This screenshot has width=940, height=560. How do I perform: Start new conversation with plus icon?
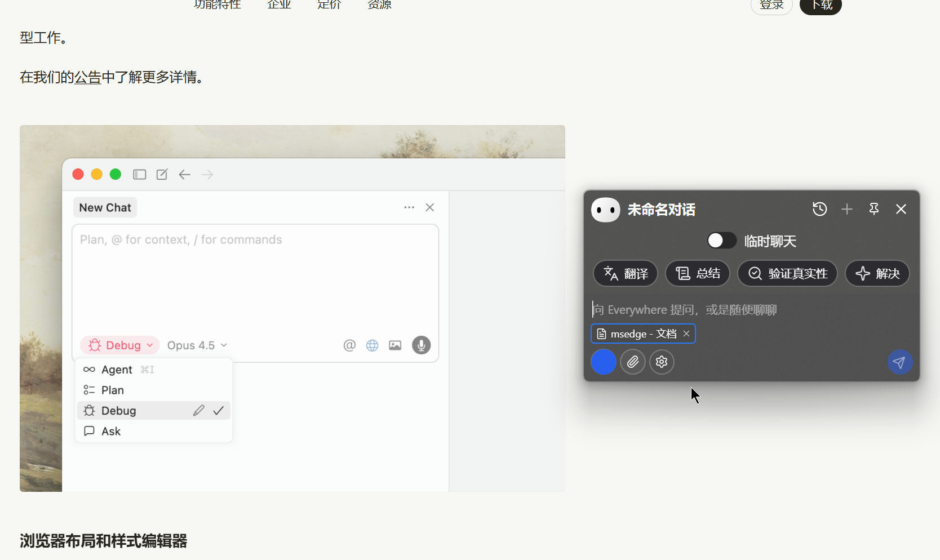tap(846, 209)
